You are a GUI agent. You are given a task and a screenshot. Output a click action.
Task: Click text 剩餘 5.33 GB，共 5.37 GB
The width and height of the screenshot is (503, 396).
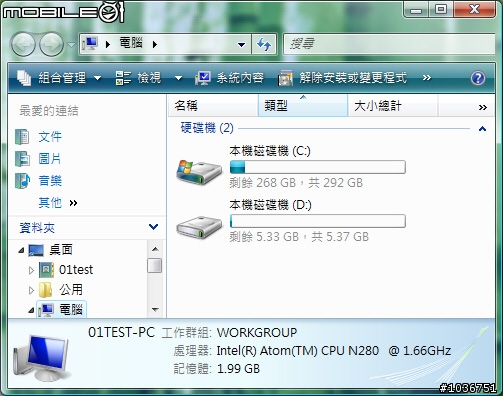point(299,237)
